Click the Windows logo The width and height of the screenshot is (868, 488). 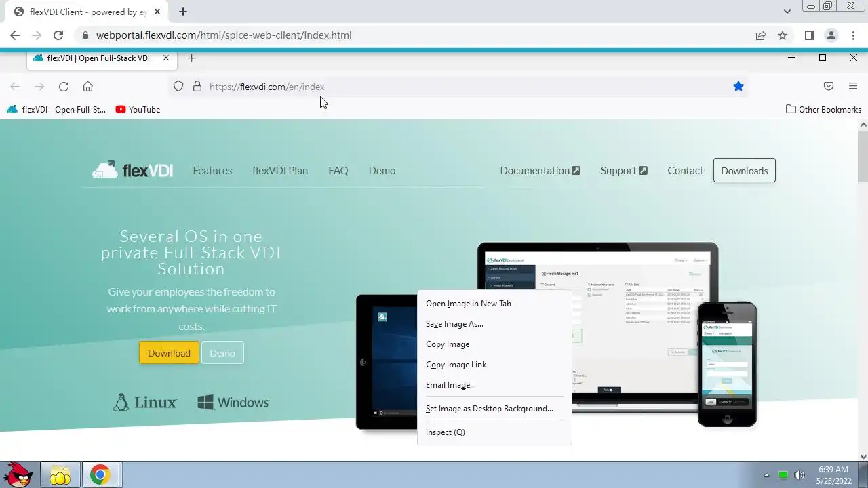tap(233, 403)
